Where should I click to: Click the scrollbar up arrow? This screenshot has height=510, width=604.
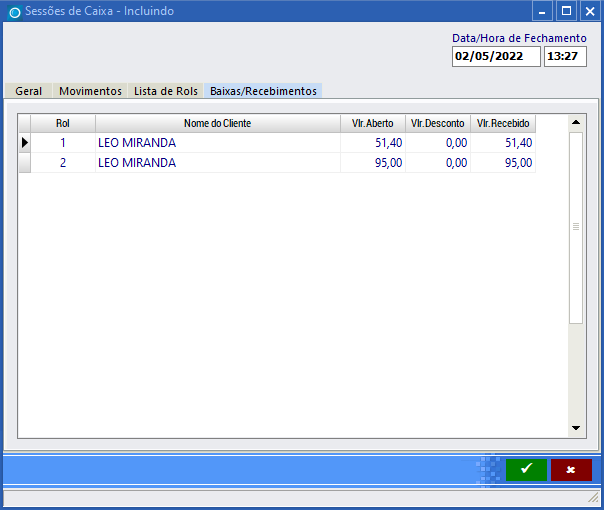[575, 123]
